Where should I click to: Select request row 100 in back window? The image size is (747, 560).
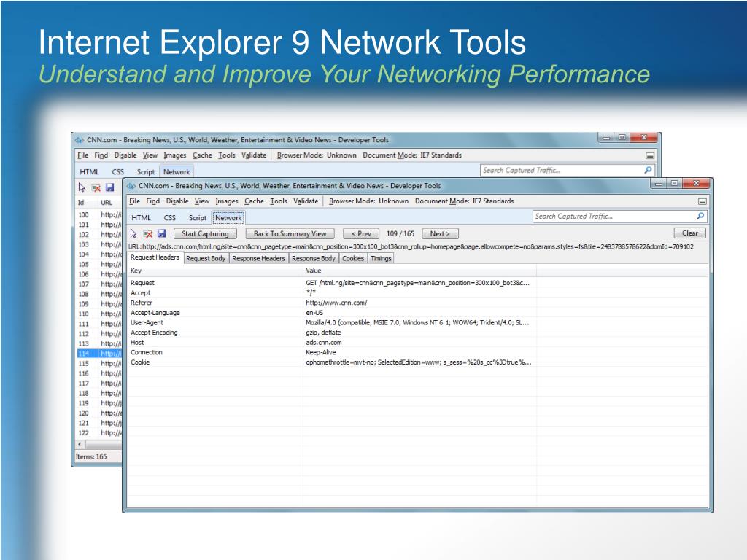point(99,215)
